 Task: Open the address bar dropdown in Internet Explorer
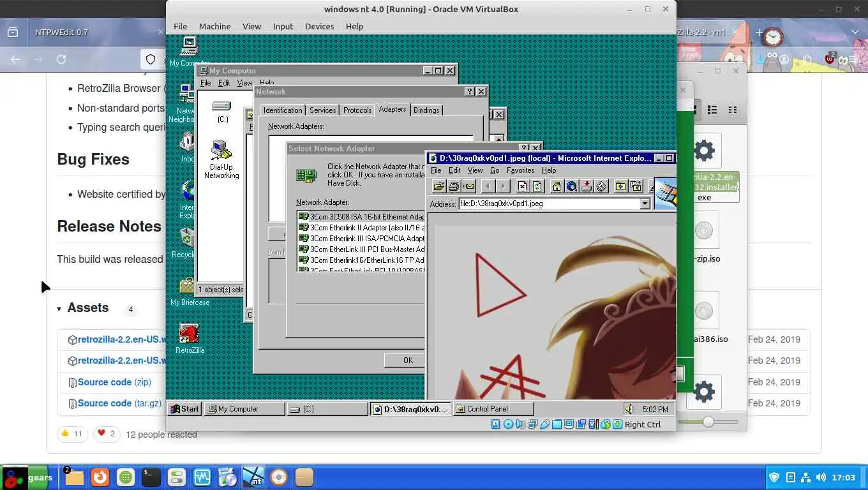pyautogui.click(x=645, y=204)
